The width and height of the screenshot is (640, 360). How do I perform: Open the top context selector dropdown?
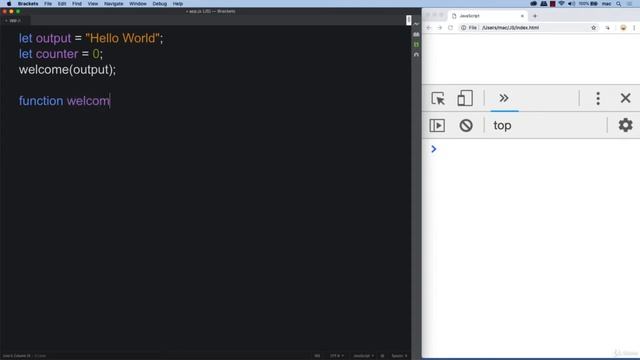click(502, 125)
